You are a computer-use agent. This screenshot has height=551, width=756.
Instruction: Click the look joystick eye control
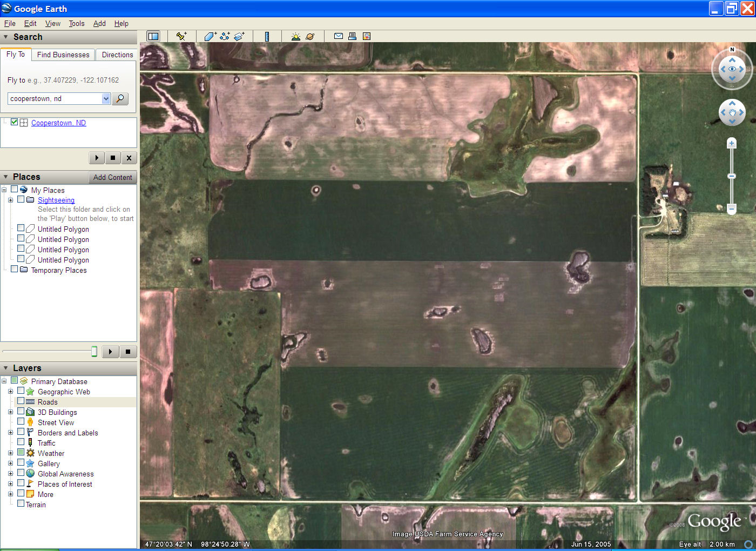(x=732, y=69)
